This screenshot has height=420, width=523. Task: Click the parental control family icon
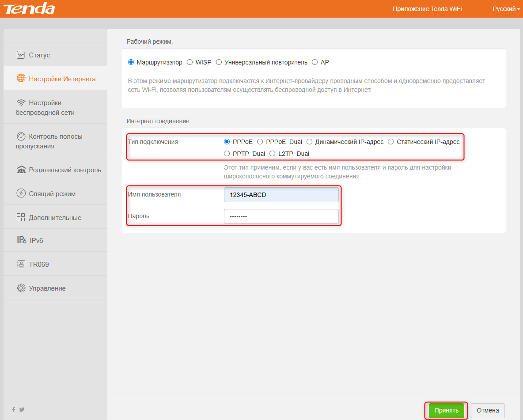click(21, 170)
